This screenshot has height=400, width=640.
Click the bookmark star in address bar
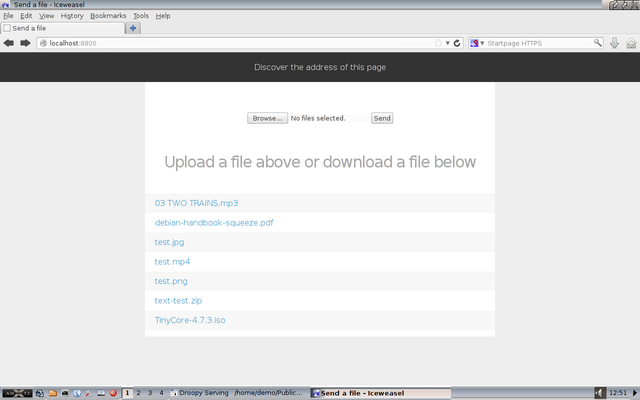click(x=438, y=43)
